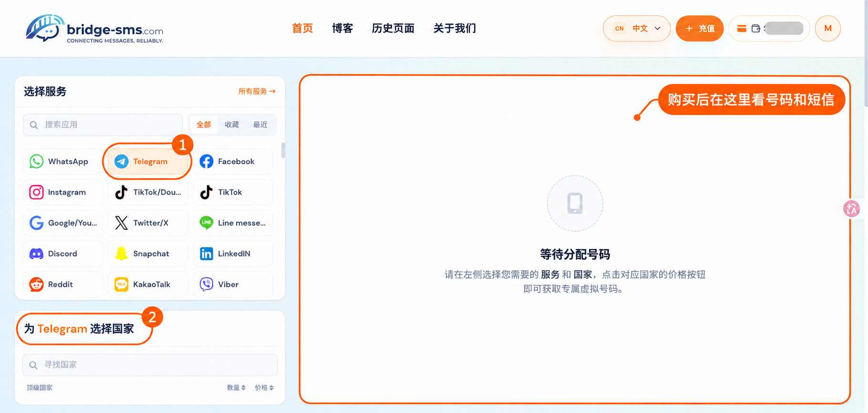Select the Telegram service

point(147,161)
